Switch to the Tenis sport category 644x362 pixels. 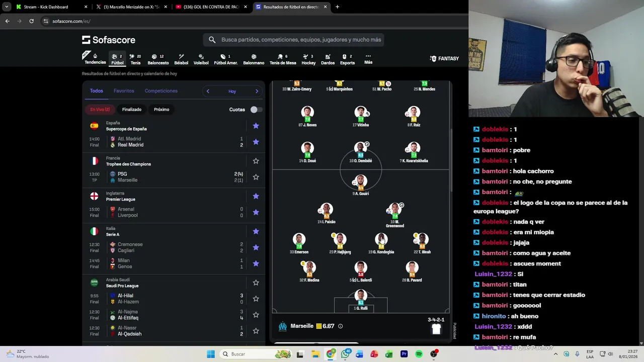(x=135, y=59)
